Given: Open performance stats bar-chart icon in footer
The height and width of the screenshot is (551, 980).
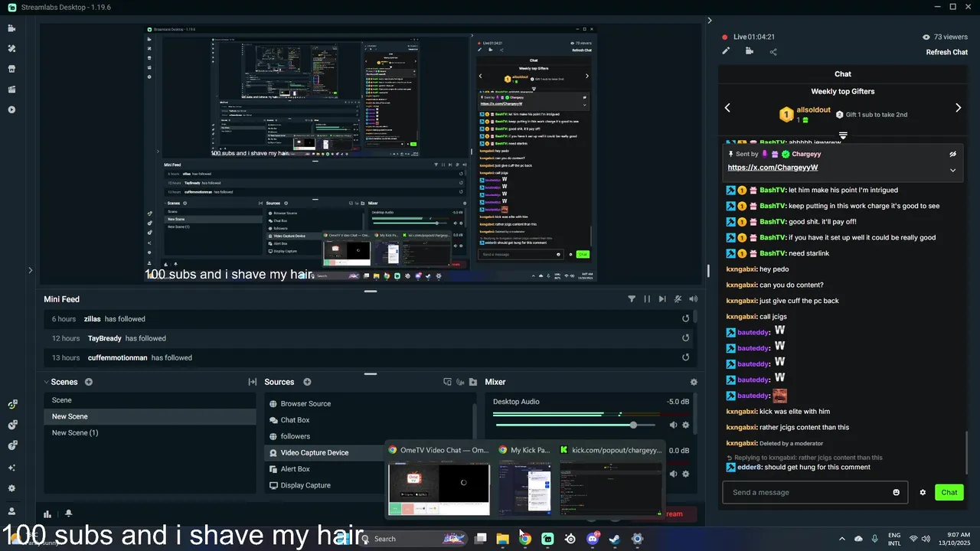Looking at the screenshot, I should tap(47, 514).
